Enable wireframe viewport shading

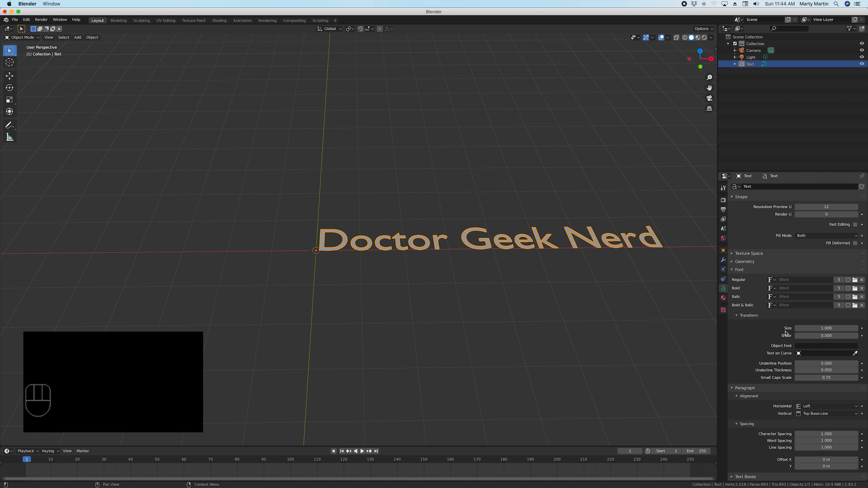pos(684,38)
